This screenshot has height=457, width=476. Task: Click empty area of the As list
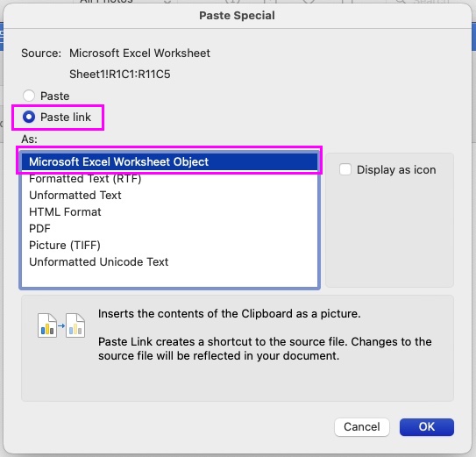pos(169,278)
